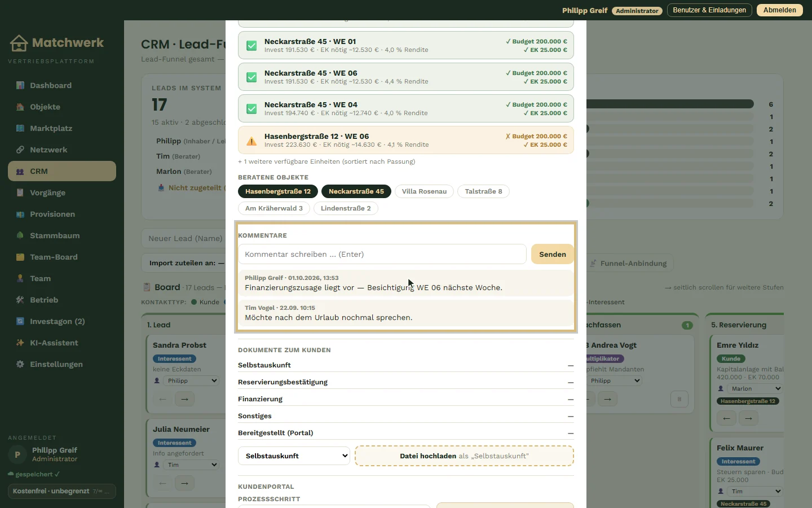Click Abmelden to log out
Viewport: 812px width, 508px height.
coord(780,10)
